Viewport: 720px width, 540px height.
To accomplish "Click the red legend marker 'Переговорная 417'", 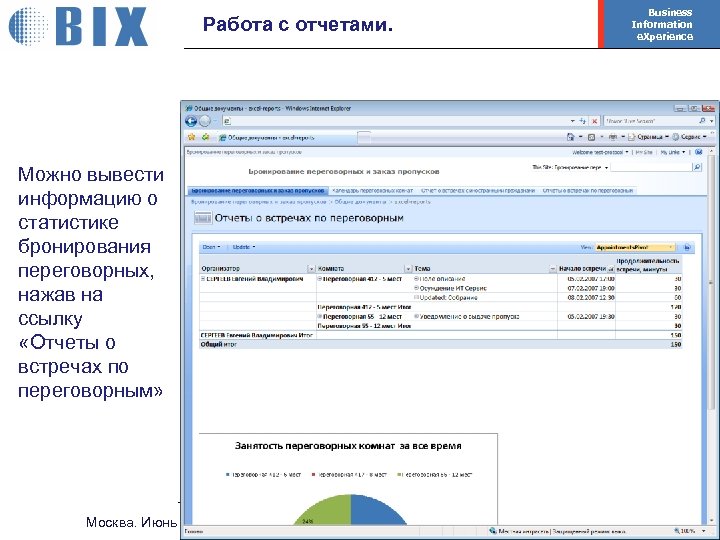I will pos(314,475).
